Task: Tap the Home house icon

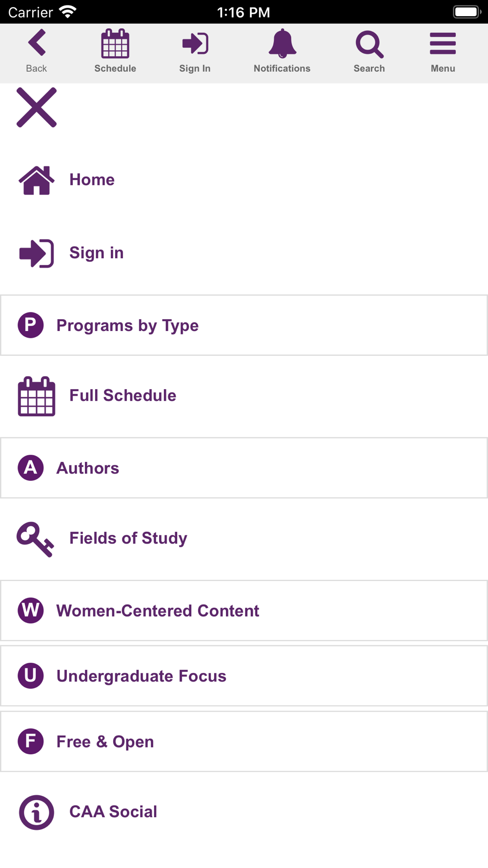Action: pos(37,180)
